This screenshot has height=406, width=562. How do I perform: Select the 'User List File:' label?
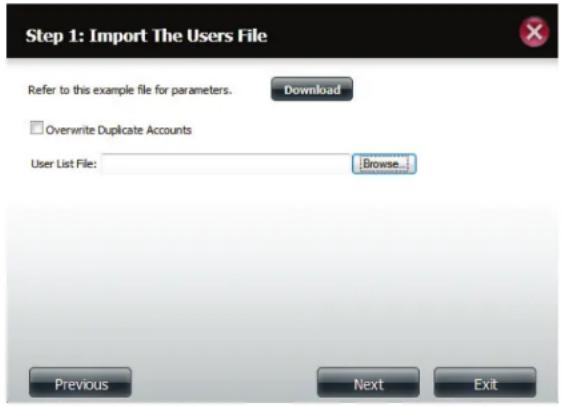64,164
